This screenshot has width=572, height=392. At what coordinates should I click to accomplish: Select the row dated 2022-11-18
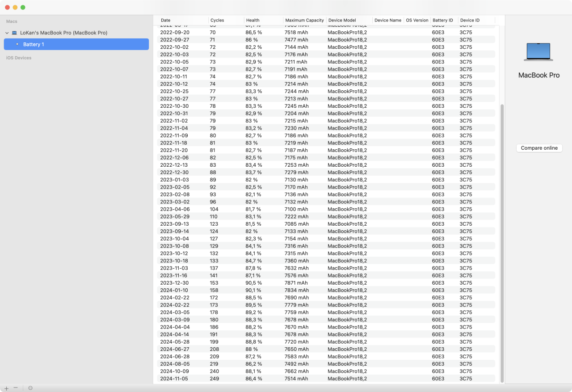pos(327,143)
